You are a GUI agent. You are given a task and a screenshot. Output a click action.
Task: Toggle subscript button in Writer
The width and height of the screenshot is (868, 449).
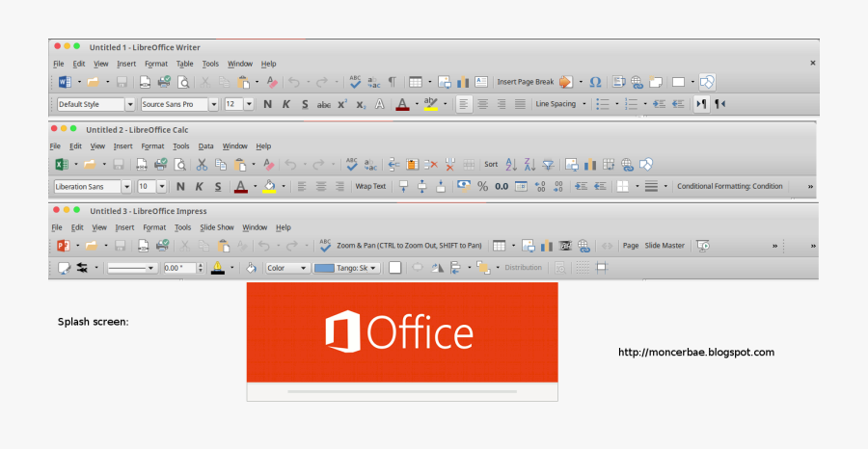(361, 104)
